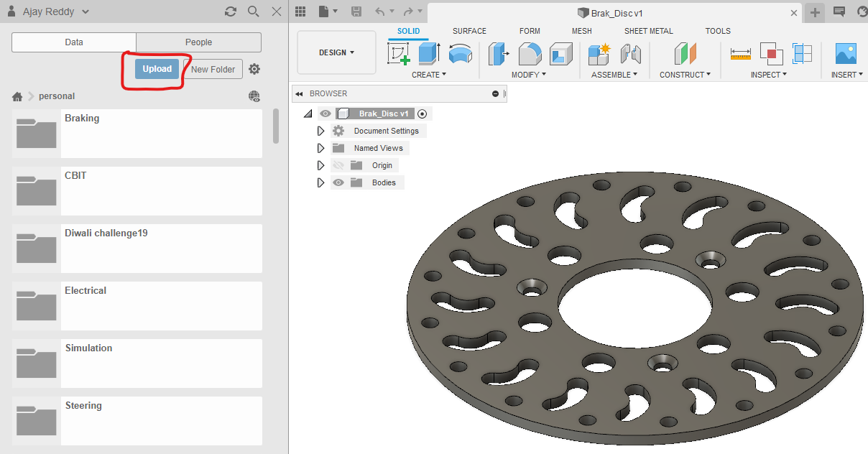The width and height of the screenshot is (868, 454).
Task: Open a new design tab
Action: (x=815, y=12)
